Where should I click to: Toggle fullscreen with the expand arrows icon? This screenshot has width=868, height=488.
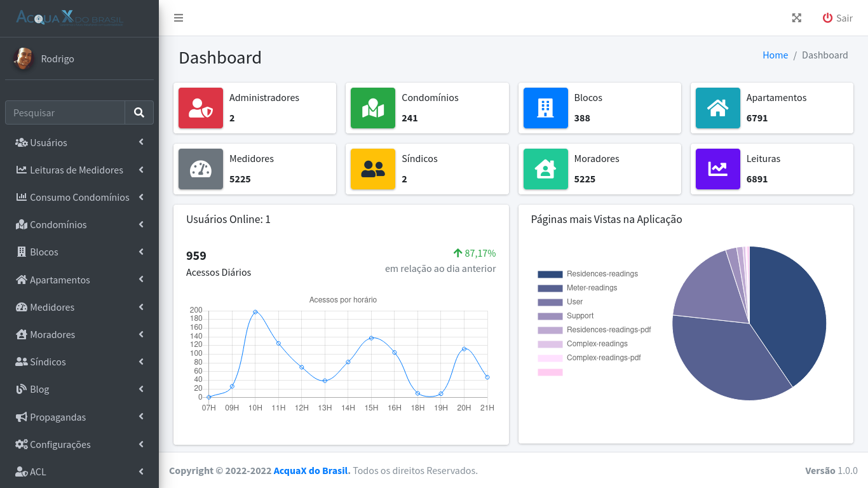[x=796, y=18]
